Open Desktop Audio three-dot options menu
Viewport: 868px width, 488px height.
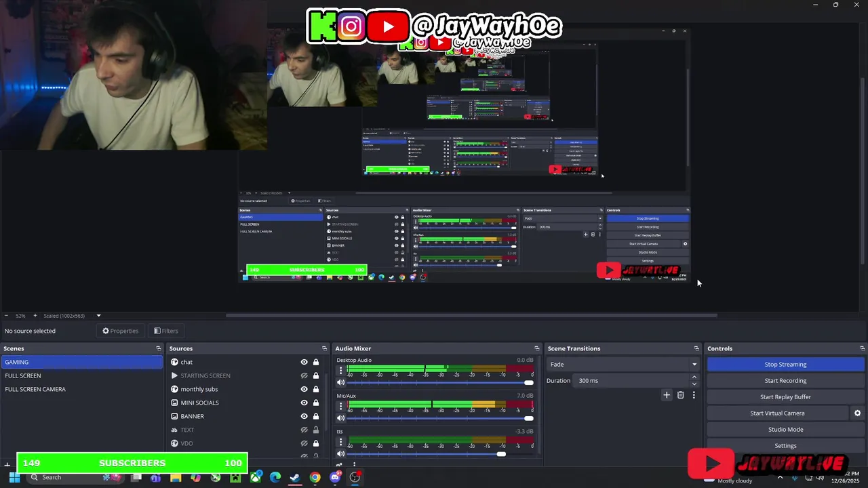click(341, 371)
